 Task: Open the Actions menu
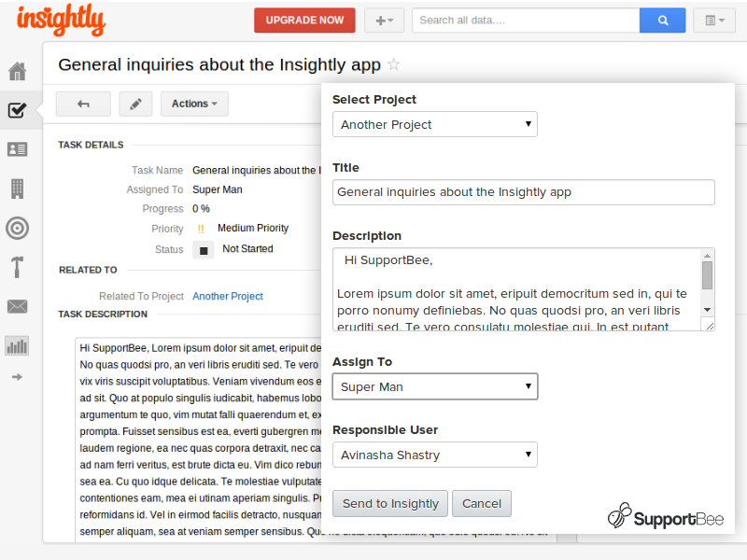coord(194,104)
